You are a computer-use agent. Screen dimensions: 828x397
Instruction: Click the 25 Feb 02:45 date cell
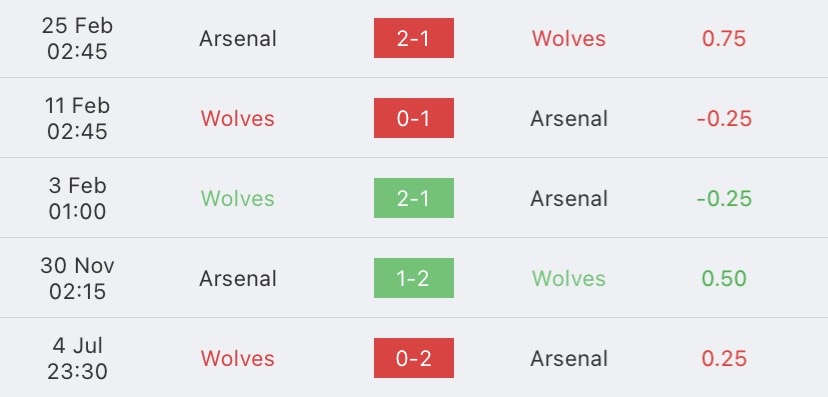pos(77,39)
